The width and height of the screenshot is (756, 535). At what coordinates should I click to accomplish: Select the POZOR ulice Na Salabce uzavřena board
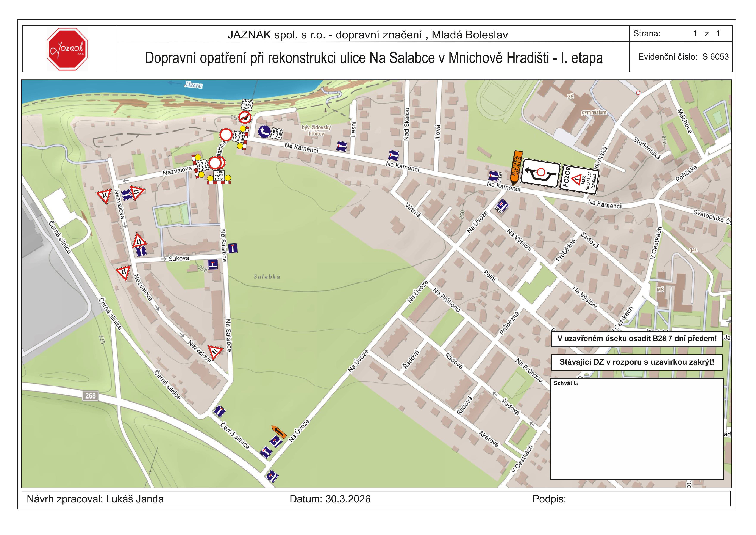(580, 180)
